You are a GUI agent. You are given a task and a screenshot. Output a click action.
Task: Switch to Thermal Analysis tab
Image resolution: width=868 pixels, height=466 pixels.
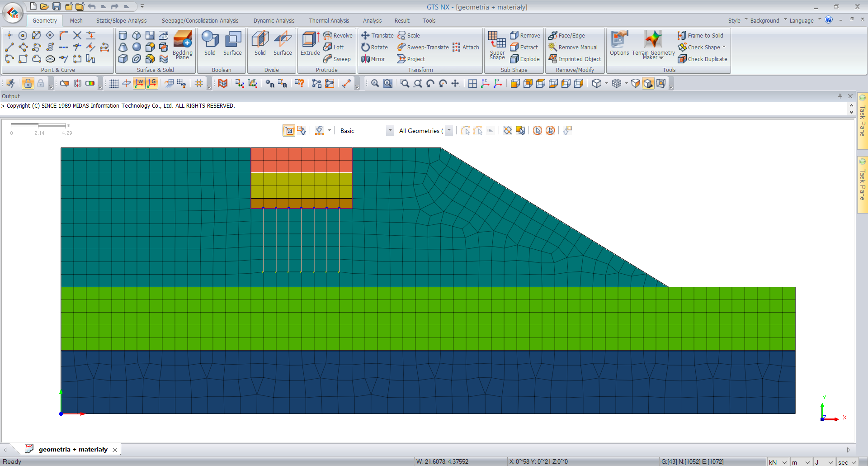pos(329,20)
